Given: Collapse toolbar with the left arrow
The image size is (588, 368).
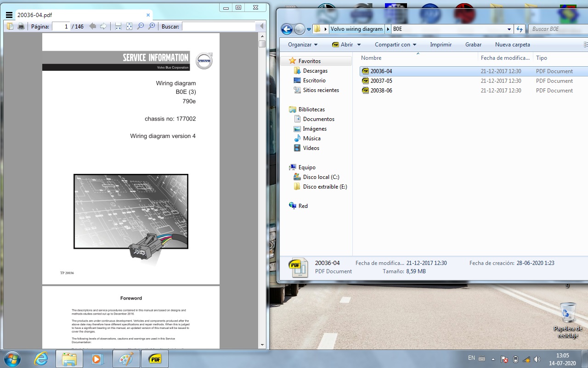Looking at the screenshot, I should (262, 27).
